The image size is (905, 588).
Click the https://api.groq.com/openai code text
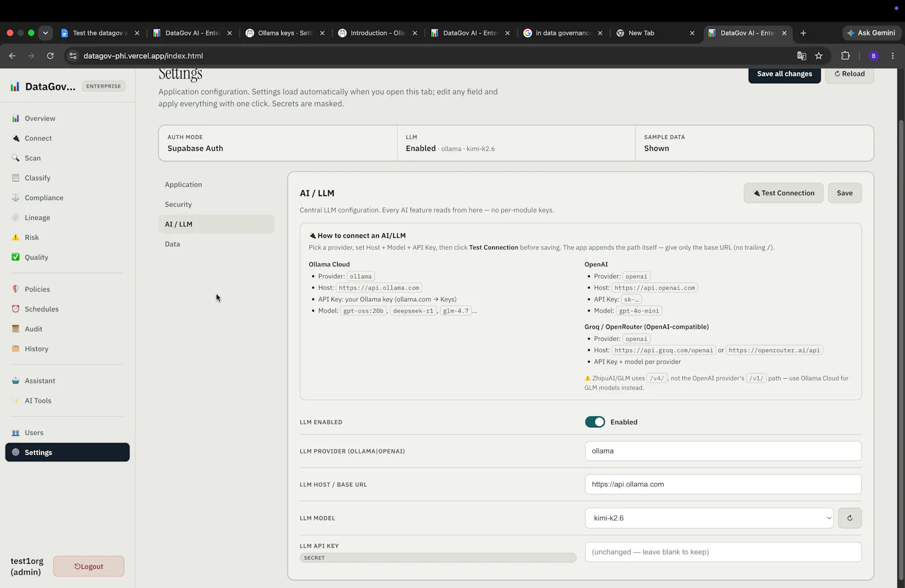click(663, 350)
